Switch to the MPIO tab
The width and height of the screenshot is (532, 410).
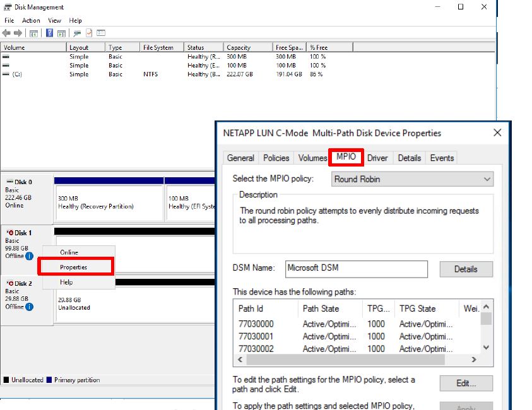pos(346,158)
